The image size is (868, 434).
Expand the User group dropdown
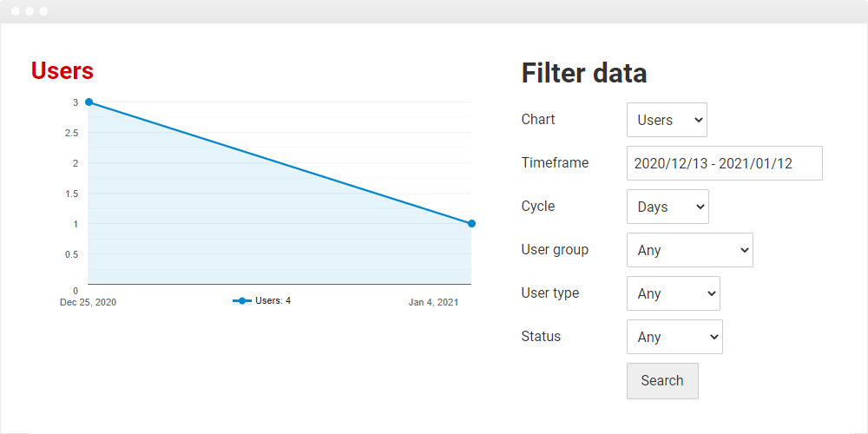tap(690, 250)
